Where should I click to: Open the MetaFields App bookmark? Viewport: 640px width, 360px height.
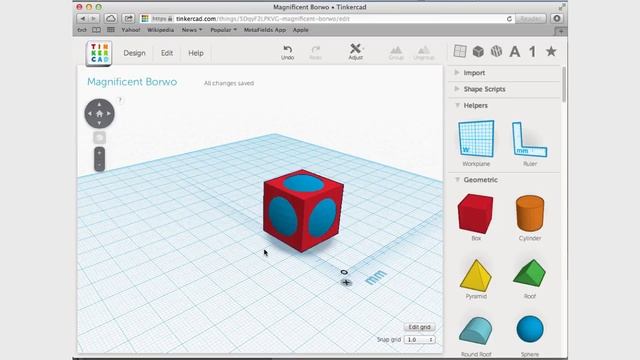[x=264, y=30]
